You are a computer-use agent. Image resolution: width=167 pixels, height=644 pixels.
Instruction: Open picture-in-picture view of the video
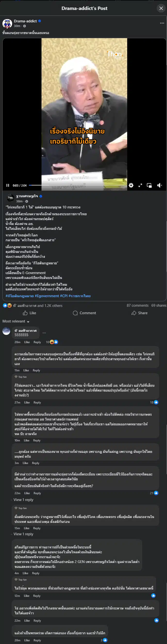tap(149, 186)
